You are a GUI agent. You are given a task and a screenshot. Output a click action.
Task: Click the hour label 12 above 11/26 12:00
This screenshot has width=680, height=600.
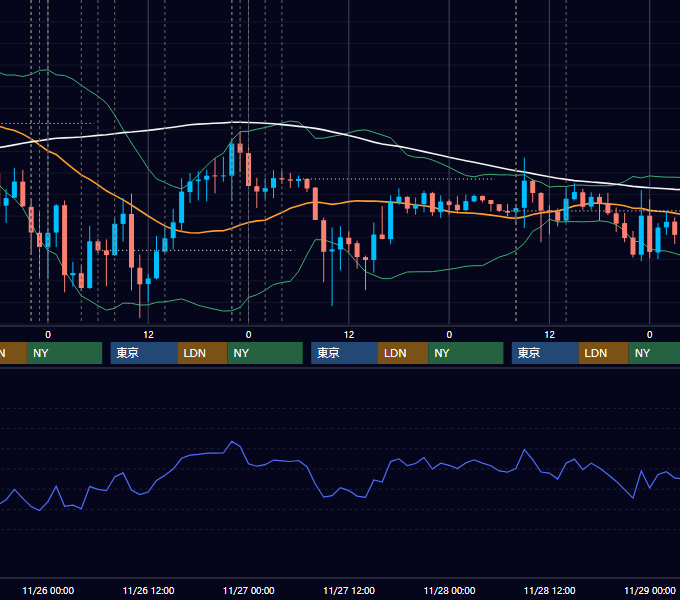(x=148, y=335)
